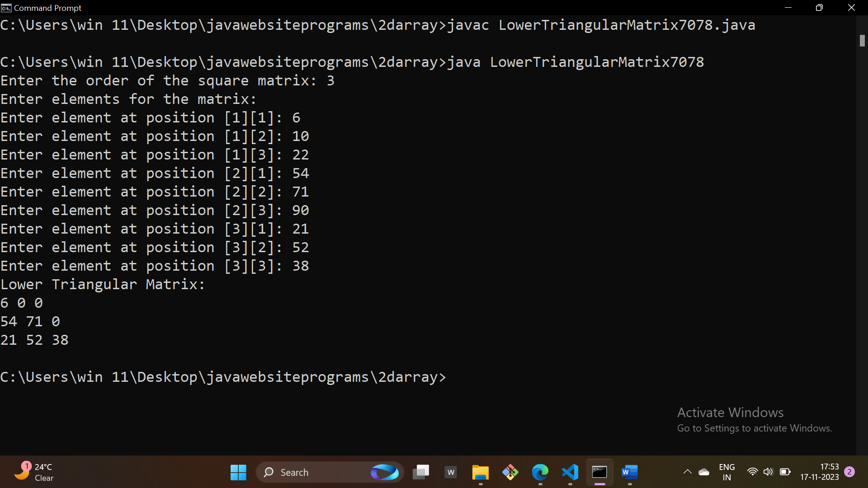Expand hidden system tray icons chevron
The width and height of the screenshot is (868, 488).
[x=687, y=472]
